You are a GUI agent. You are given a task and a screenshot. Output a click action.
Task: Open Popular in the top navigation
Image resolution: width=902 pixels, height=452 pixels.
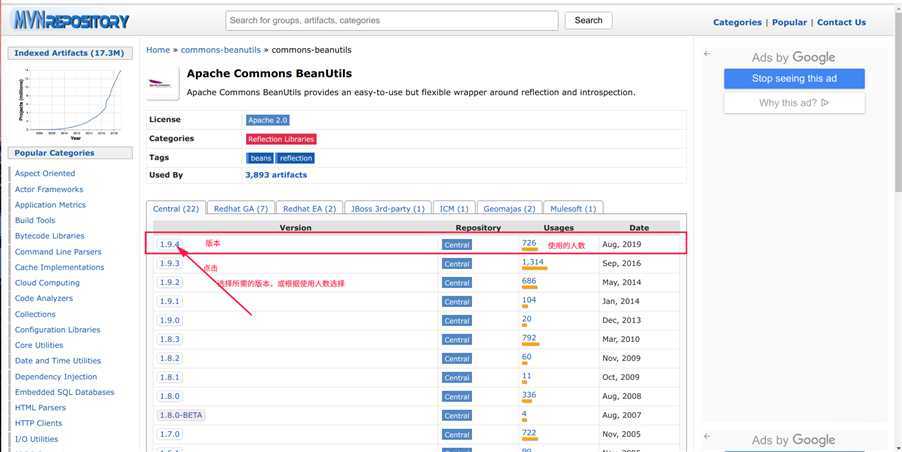[789, 22]
